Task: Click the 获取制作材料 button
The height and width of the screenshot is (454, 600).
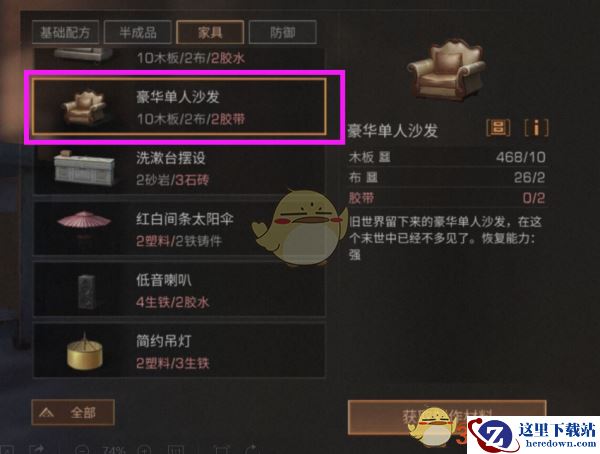Action: (x=447, y=417)
